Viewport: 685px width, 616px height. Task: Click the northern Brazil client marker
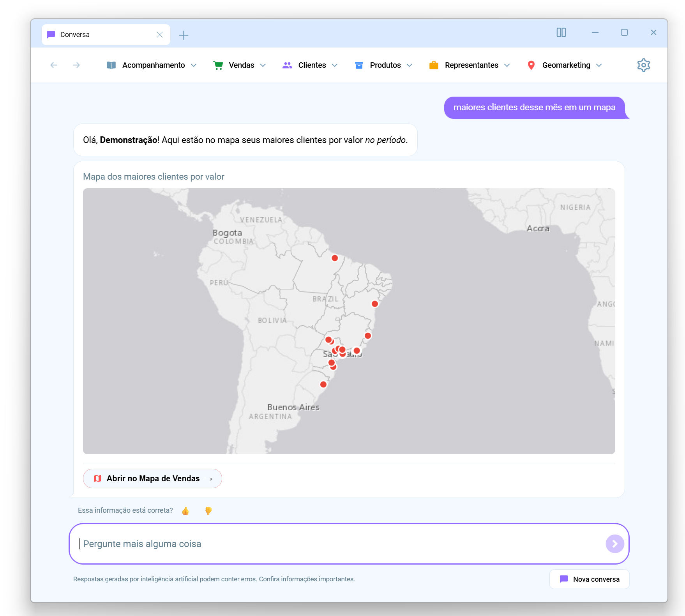click(335, 258)
